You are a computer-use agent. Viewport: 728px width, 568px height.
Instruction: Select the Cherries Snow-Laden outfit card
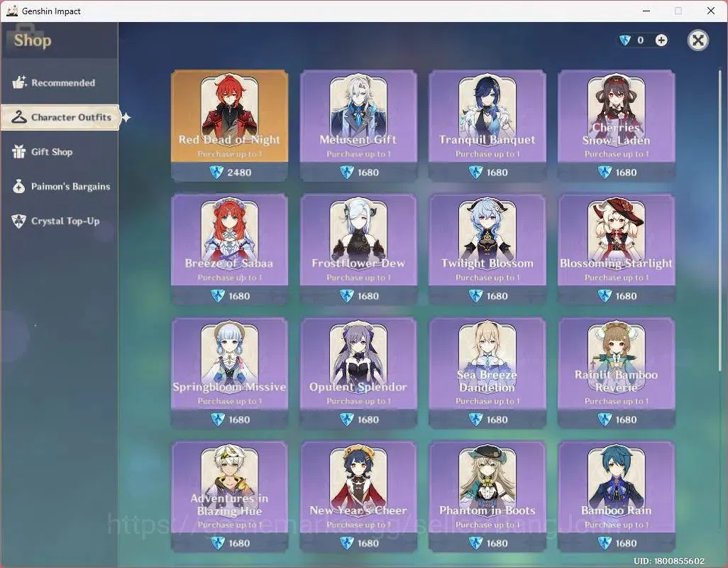point(616,126)
